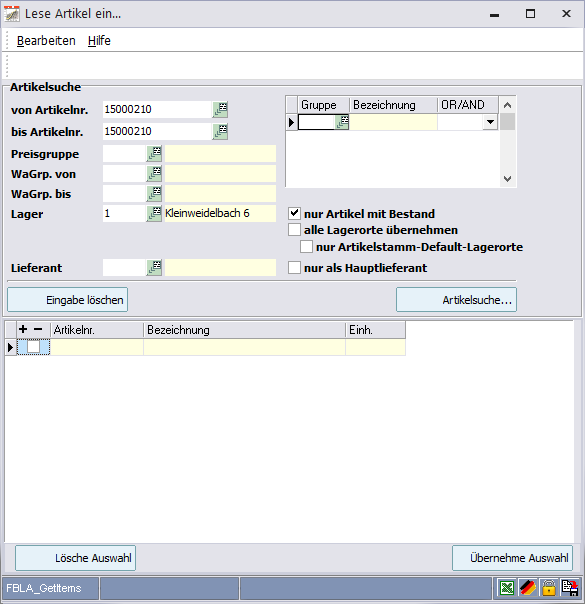The width and height of the screenshot is (585, 604).
Task: Open Lieferant lookup icon
Action: pos(154,267)
